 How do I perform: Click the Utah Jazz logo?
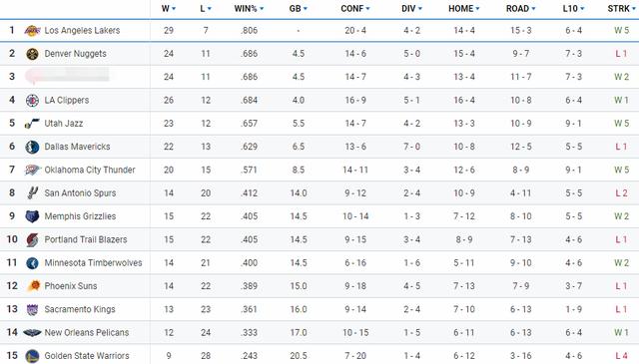point(32,124)
